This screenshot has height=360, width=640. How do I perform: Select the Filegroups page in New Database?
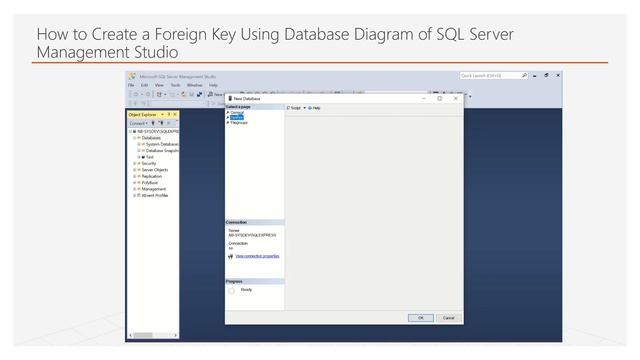pyautogui.click(x=239, y=122)
